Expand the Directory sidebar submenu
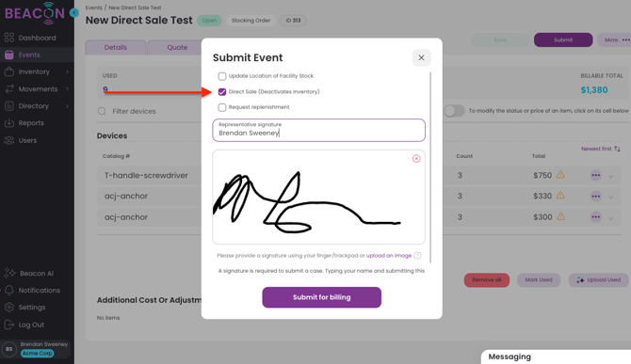 (x=67, y=106)
